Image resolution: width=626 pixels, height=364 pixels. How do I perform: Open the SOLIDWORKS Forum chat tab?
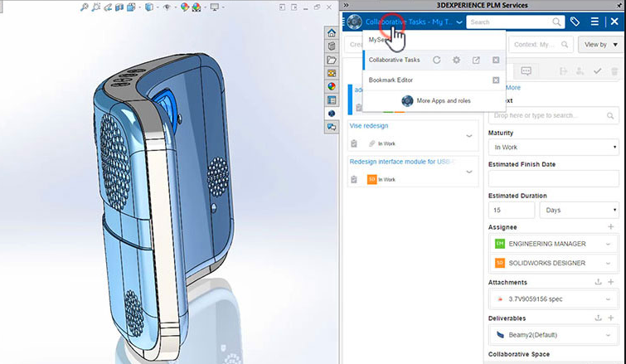(x=332, y=128)
